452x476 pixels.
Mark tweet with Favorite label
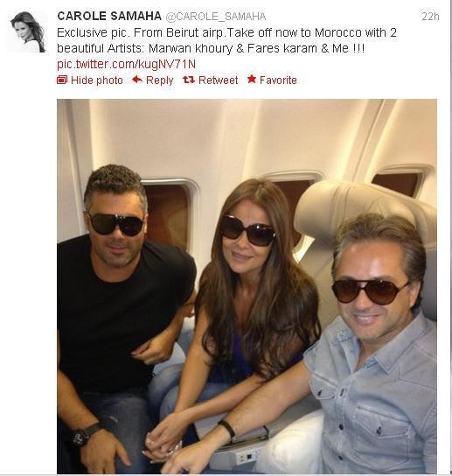coord(278,80)
